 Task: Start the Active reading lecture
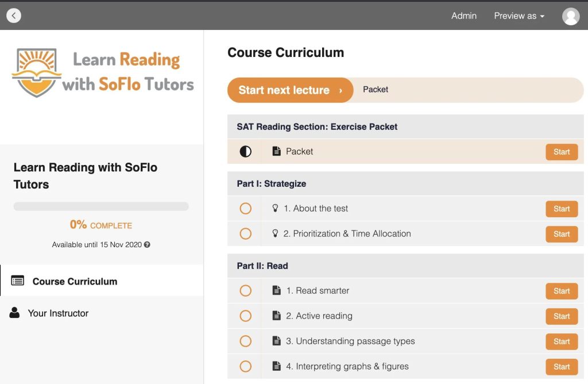coord(562,316)
